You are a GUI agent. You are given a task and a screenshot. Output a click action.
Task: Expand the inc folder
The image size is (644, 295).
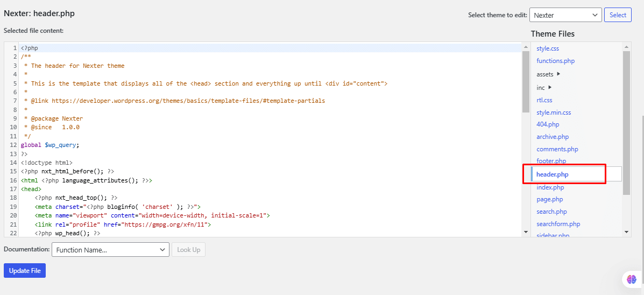pyautogui.click(x=544, y=88)
